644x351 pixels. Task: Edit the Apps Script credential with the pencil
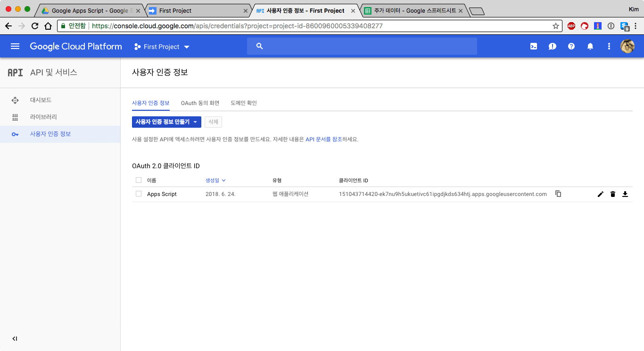tap(600, 194)
